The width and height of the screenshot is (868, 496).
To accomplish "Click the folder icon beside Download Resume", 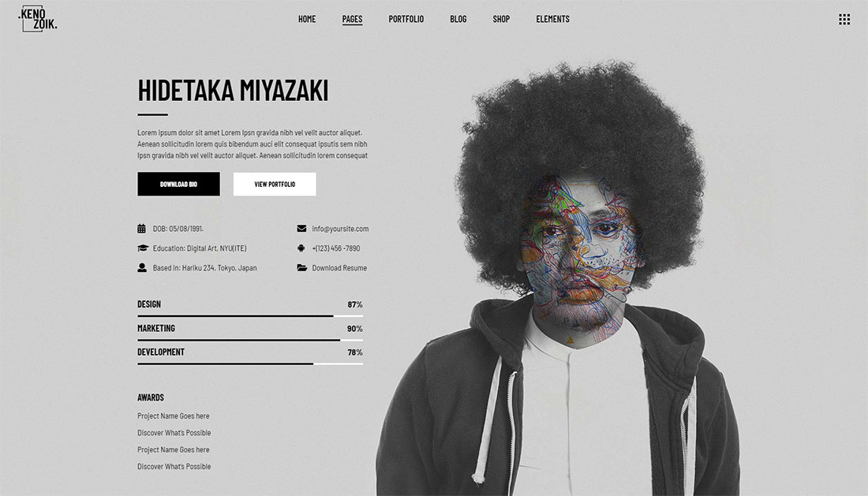I will click(301, 267).
